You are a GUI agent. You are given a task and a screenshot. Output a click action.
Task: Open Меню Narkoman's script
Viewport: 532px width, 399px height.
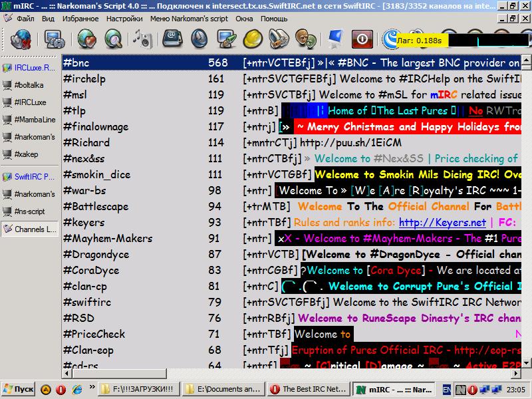point(189,19)
